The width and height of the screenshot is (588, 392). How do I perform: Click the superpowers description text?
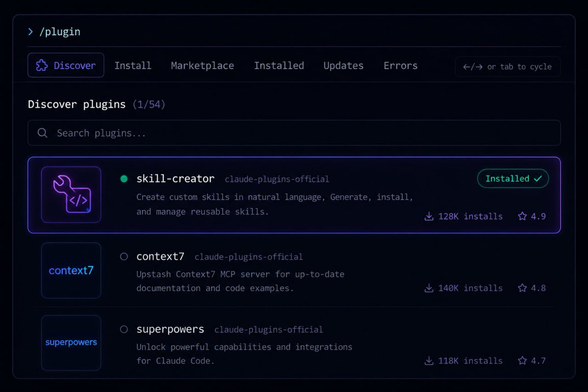pos(244,354)
